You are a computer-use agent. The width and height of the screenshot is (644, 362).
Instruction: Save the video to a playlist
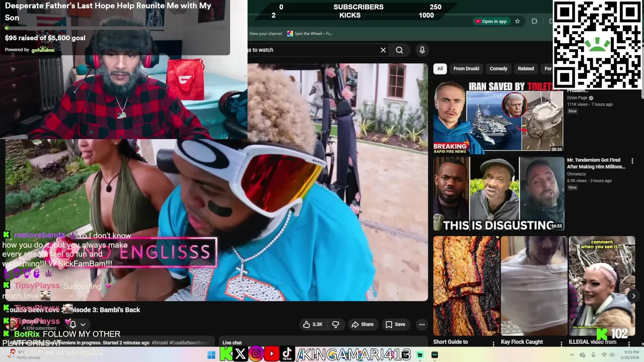pos(395,324)
